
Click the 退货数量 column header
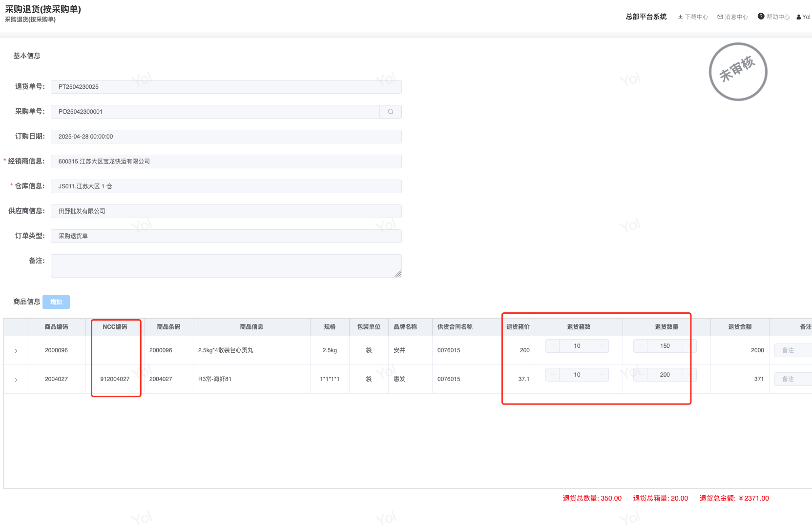(666, 327)
